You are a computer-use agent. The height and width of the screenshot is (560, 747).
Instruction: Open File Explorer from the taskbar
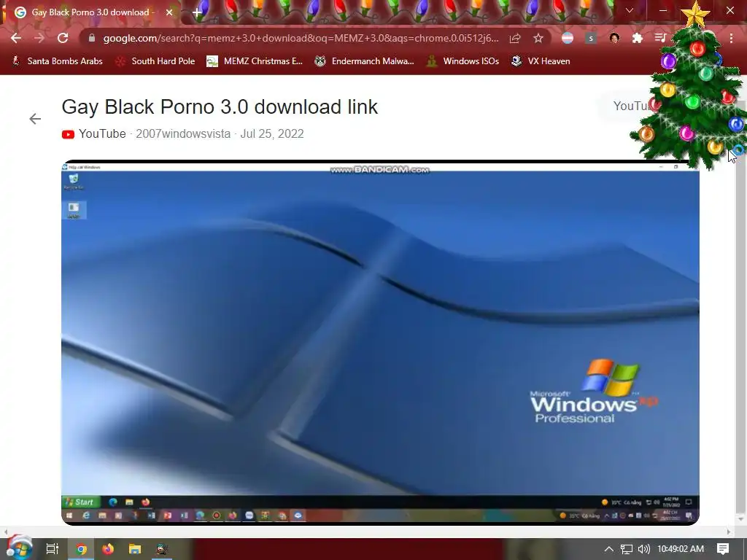[x=135, y=549]
